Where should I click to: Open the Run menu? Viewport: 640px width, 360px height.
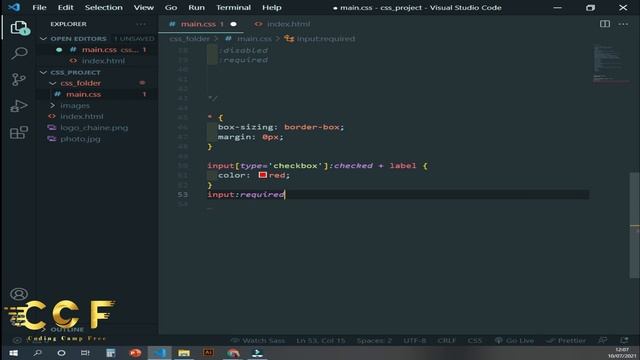click(196, 8)
